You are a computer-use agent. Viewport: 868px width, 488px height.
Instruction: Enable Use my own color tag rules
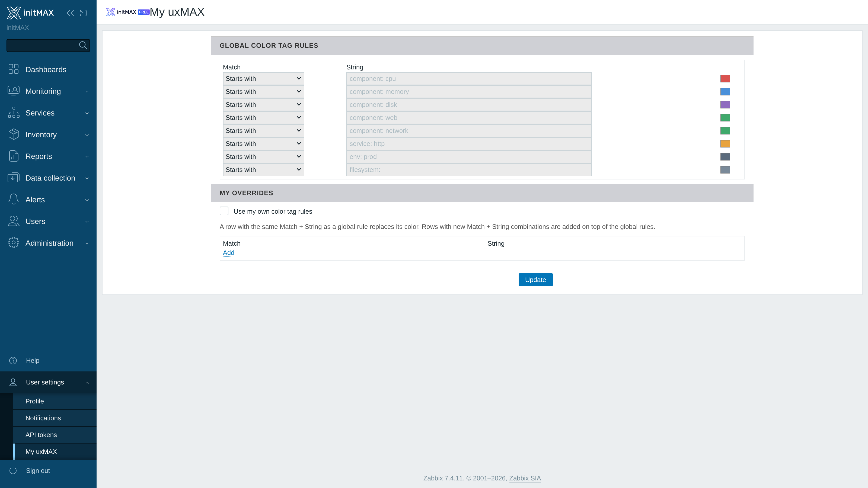(224, 211)
